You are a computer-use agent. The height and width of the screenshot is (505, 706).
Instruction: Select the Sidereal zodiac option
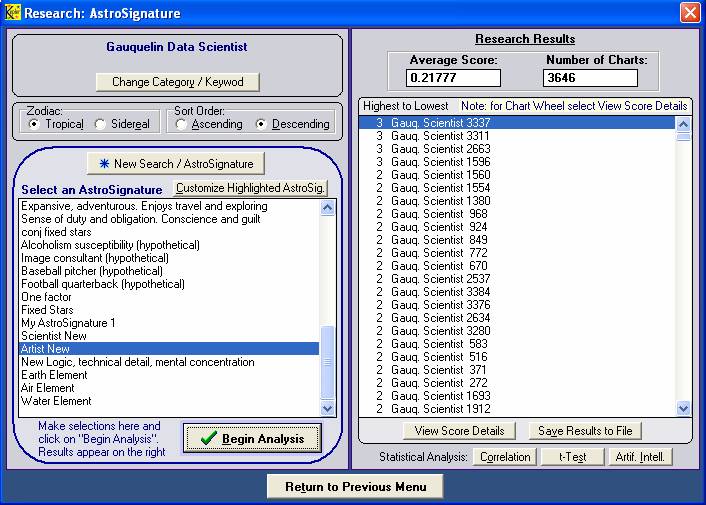(x=100, y=124)
